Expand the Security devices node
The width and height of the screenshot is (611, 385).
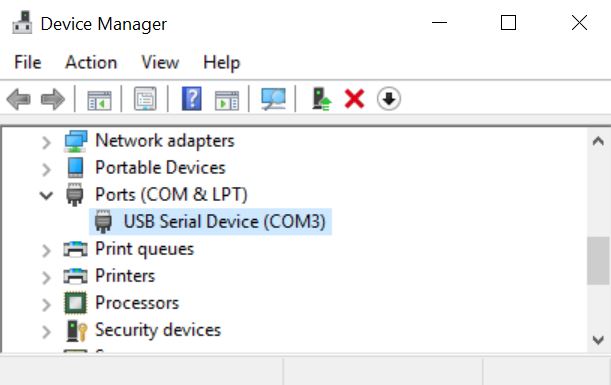46,332
